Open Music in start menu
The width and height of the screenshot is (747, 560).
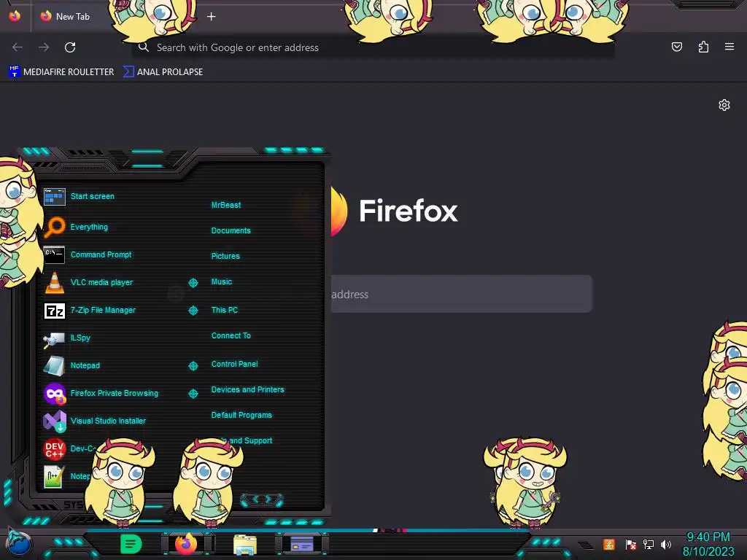[x=222, y=282]
